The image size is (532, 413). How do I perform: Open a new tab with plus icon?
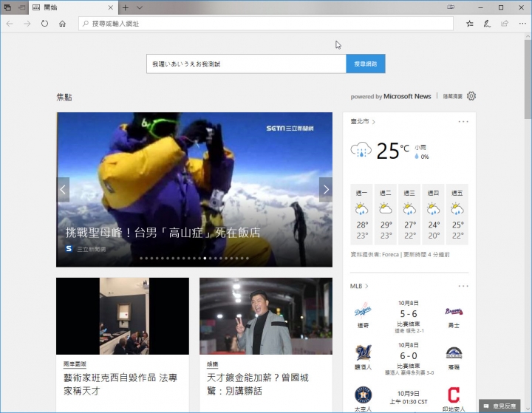[126, 7]
